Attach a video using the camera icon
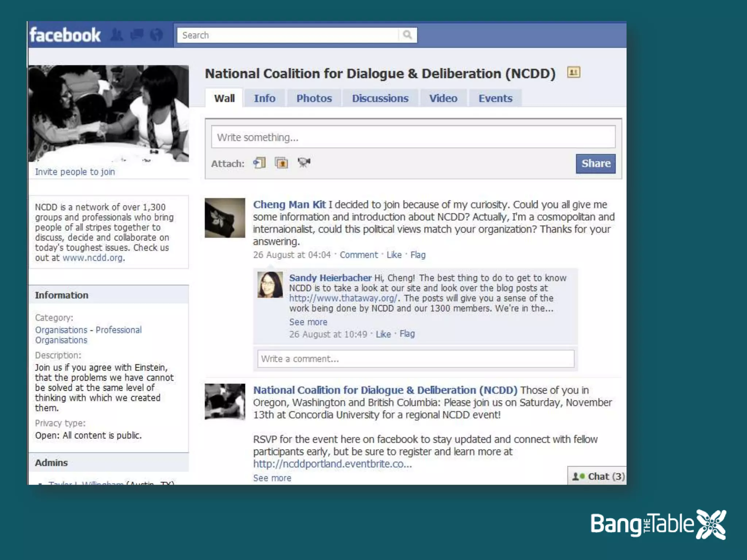Viewport: 747px width, 560px height. 303,162
